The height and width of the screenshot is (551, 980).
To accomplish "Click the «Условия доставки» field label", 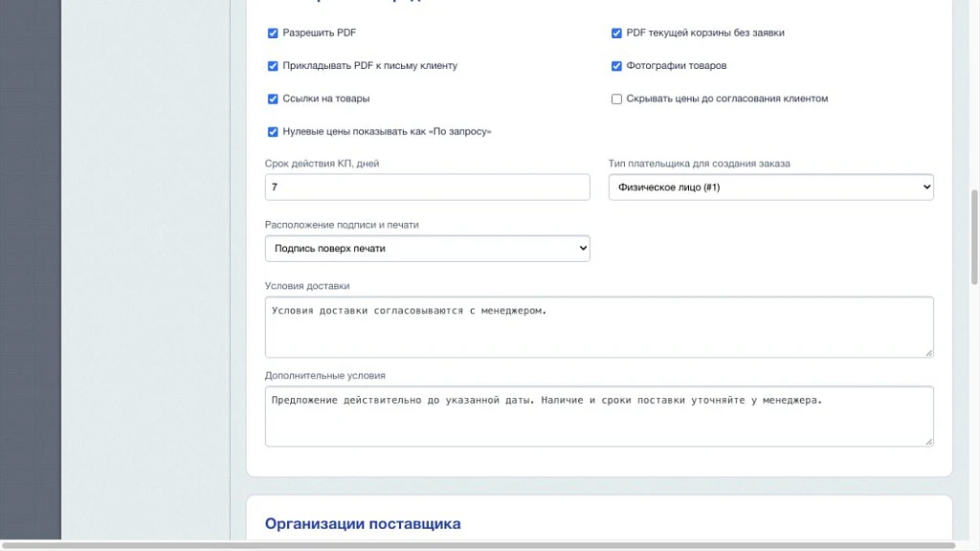I will pyautogui.click(x=307, y=285).
